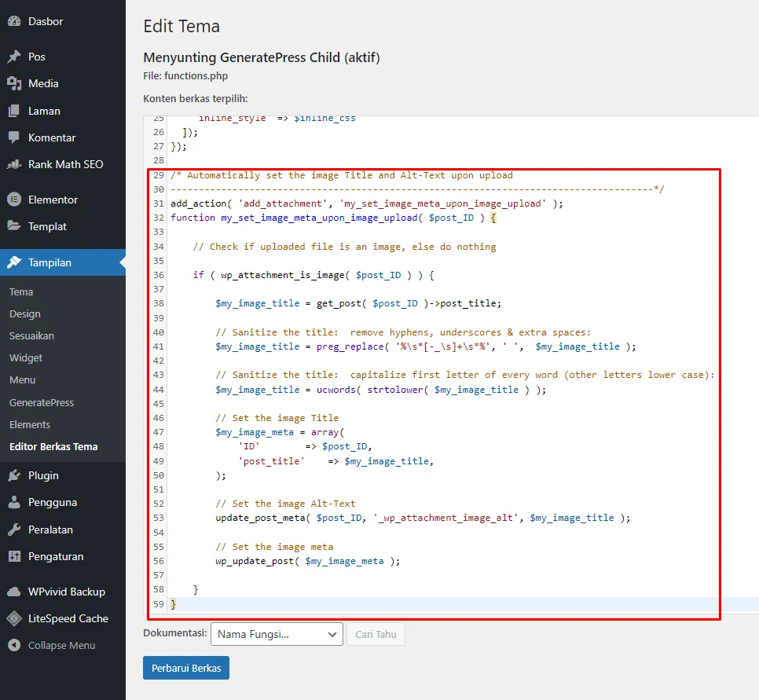
Task: Click the Tampilan paintbrush icon
Action: (x=14, y=262)
